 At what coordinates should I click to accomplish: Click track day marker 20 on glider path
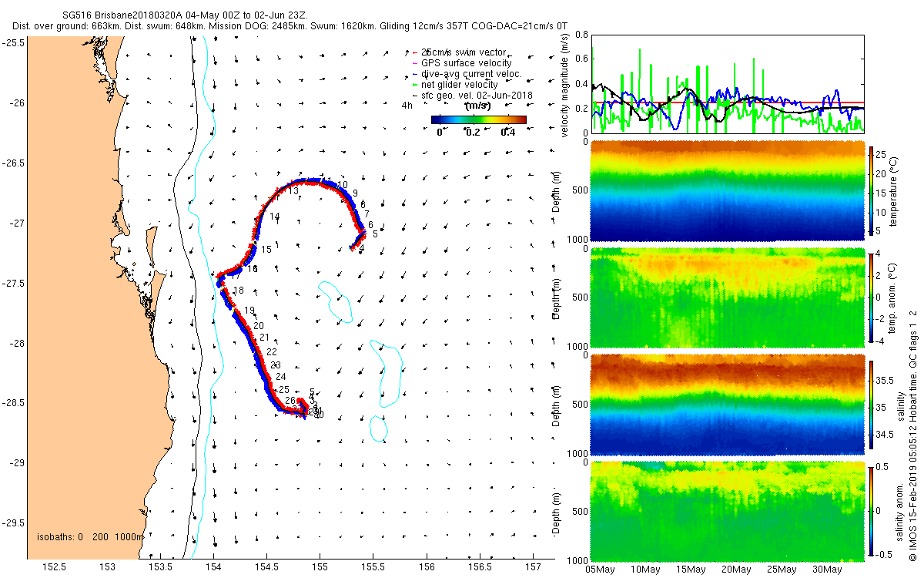tap(259, 326)
